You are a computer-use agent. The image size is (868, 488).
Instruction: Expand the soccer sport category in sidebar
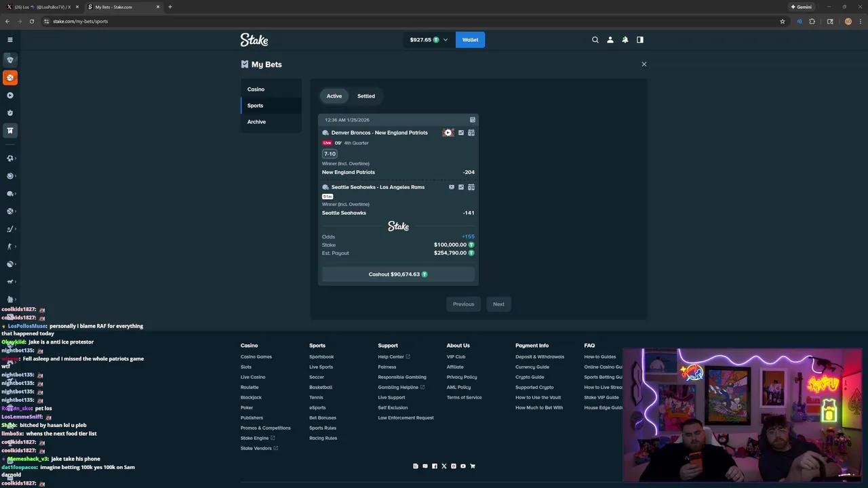click(10, 159)
